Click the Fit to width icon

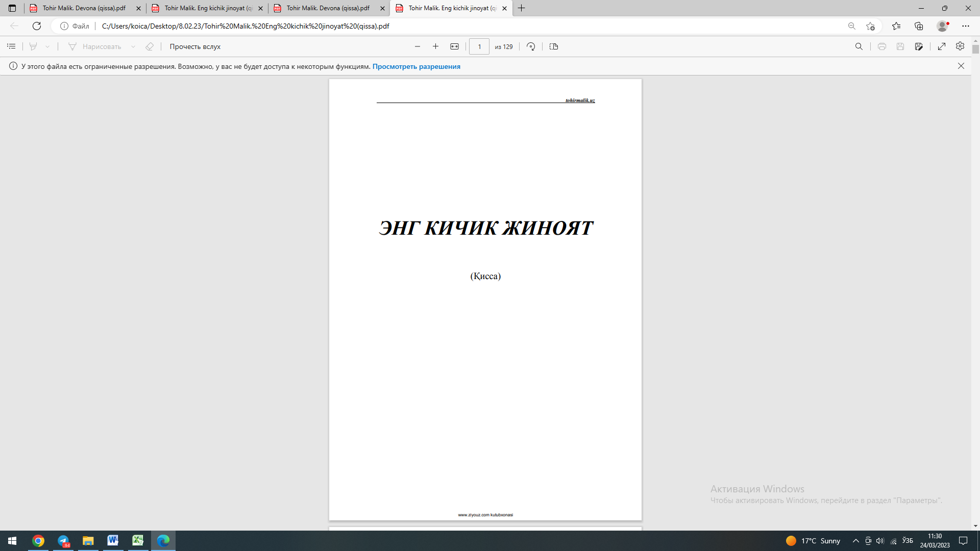(x=454, y=46)
